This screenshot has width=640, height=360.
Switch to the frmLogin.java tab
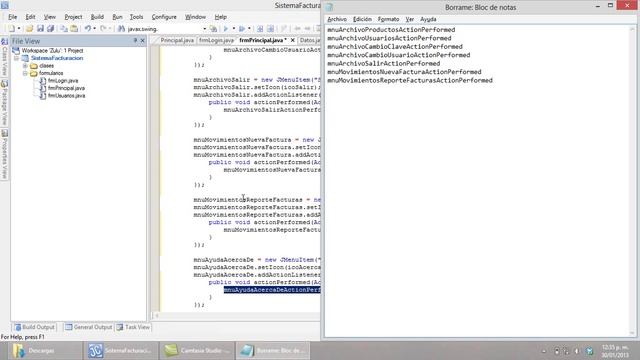[x=216, y=40]
